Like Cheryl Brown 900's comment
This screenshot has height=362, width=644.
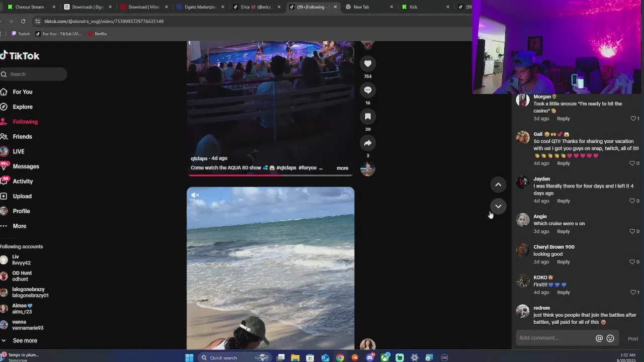632,262
